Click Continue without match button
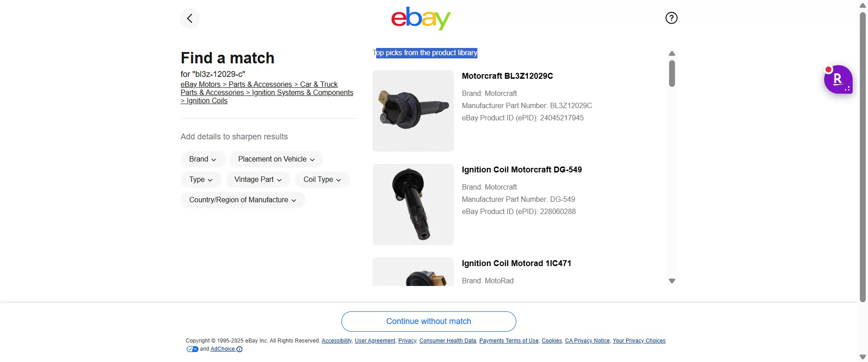 (x=429, y=321)
